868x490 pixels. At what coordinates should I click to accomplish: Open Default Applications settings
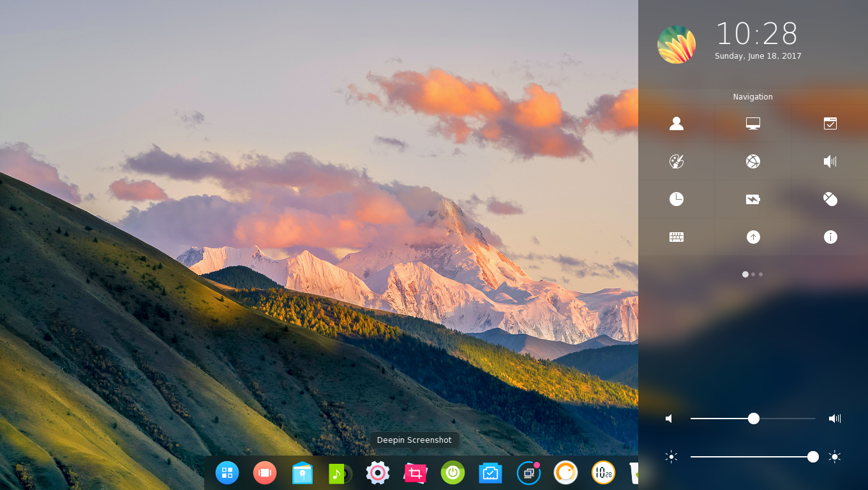(830, 123)
